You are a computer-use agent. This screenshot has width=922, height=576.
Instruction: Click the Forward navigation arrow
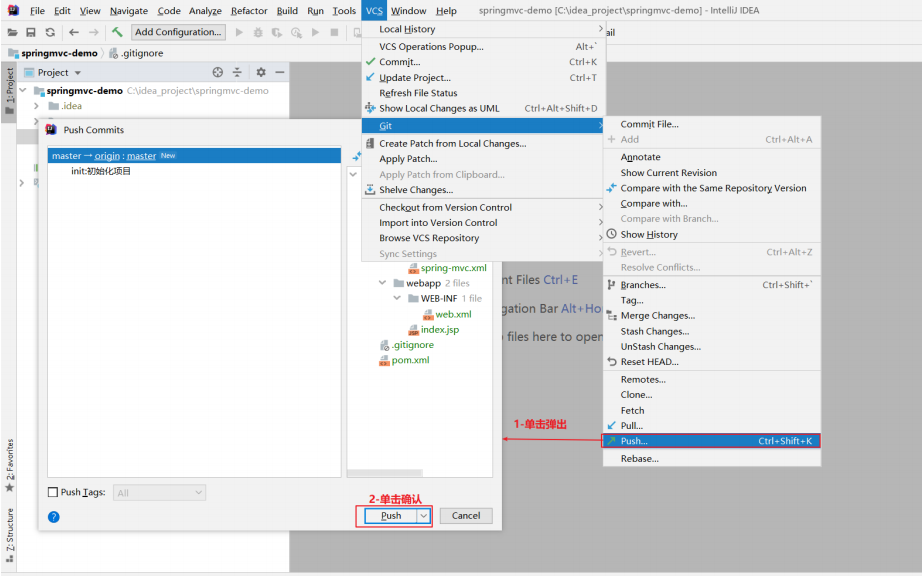coord(93,32)
